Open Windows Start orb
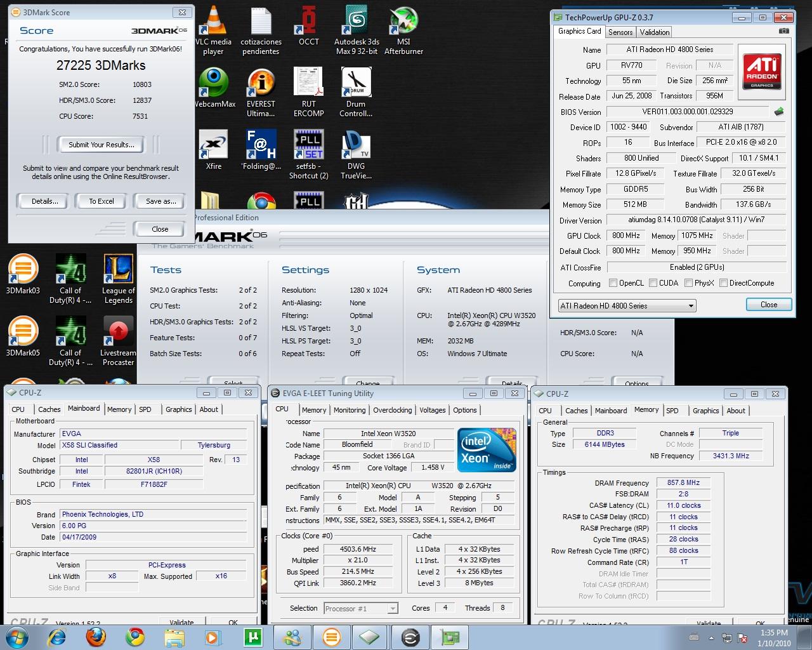The width and height of the screenshot is (812, 650). click(16, 637)
